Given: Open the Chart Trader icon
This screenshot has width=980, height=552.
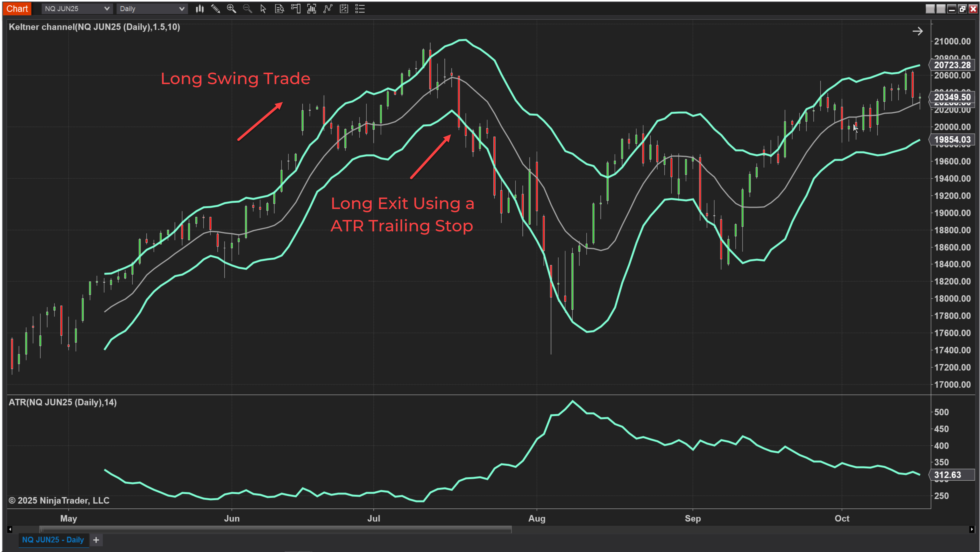Looking at the screenshot, I should (296, 9).
